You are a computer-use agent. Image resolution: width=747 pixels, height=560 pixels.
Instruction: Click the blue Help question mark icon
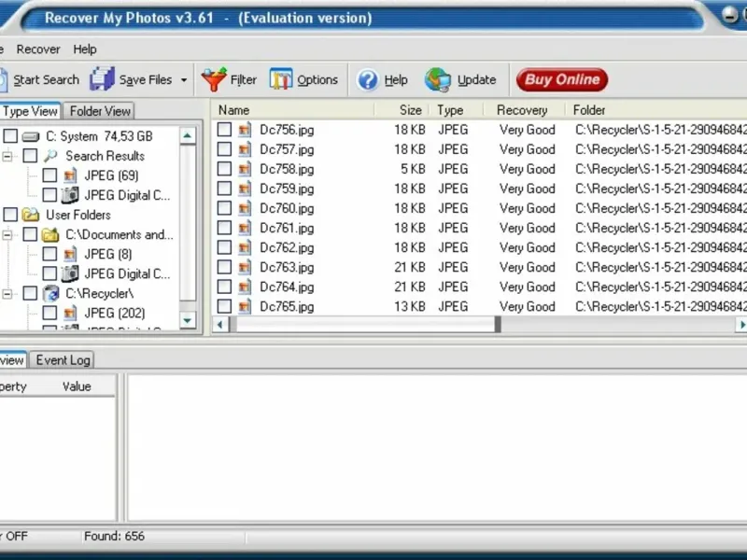[368, 79]
